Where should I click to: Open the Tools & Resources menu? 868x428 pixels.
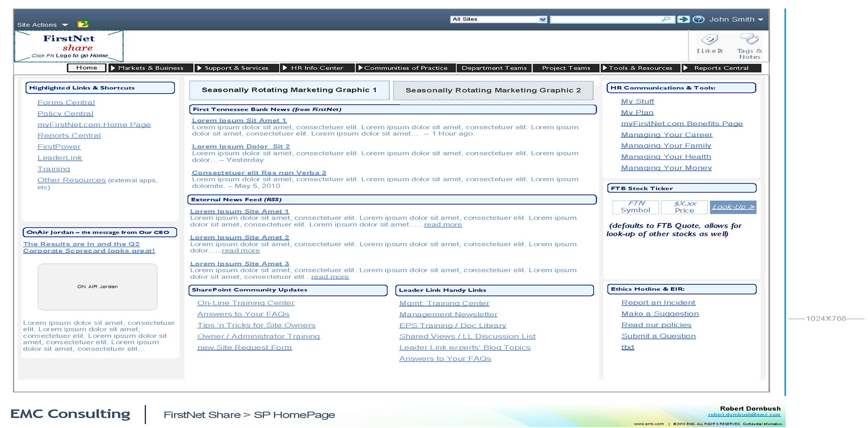coord(640,68)
